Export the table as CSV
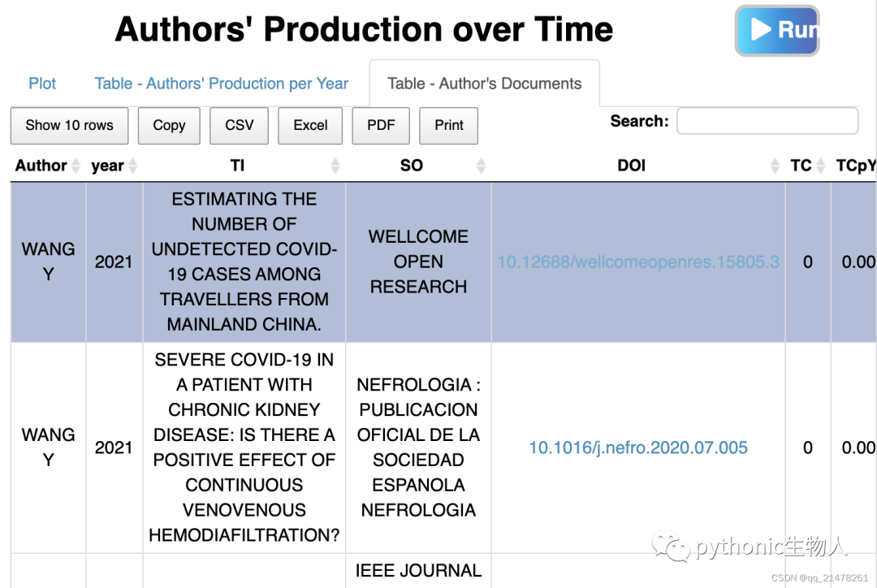 pyautogui.click(x=239, y=125)
